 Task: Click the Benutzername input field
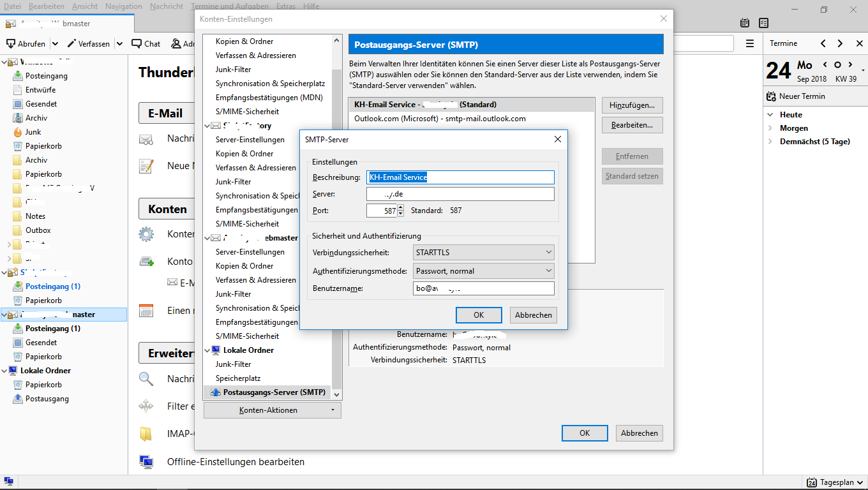pyautogui.click(x=484, y=289)
